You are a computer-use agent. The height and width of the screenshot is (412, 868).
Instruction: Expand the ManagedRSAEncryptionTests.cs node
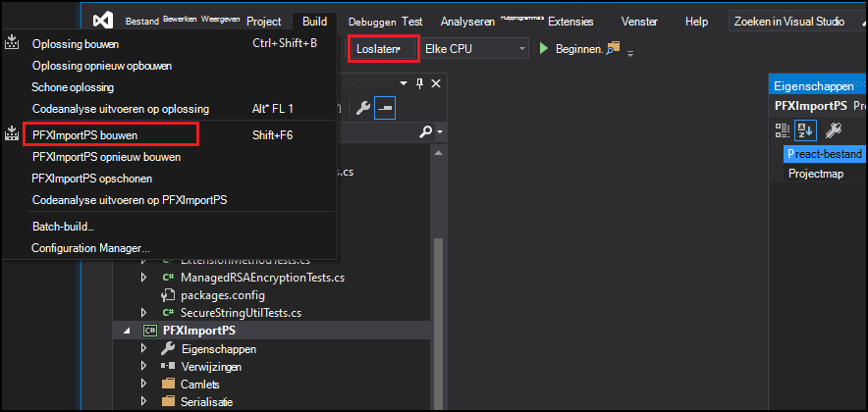144,277
